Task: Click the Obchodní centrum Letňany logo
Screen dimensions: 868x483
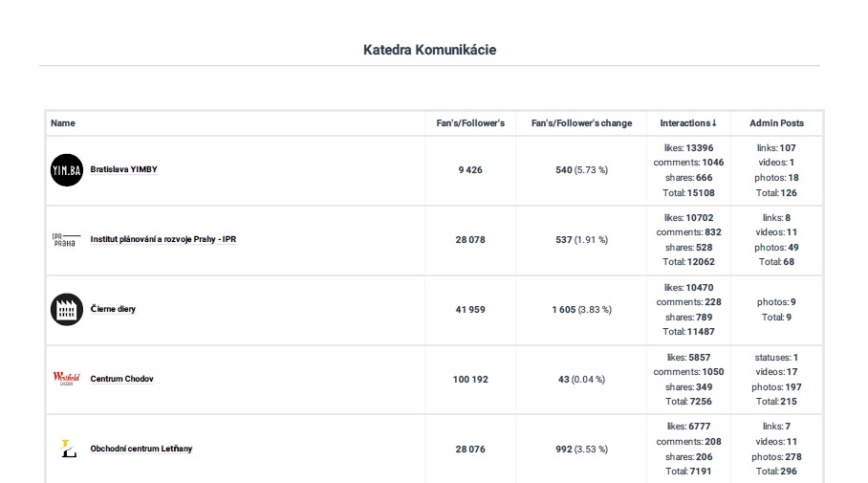Action: tap(67, 449)
